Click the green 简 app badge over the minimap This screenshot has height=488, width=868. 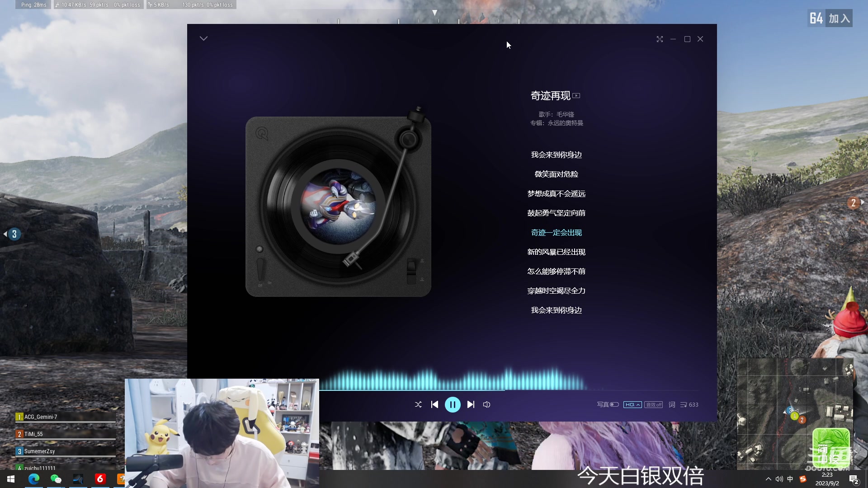(x=830, y=447)
